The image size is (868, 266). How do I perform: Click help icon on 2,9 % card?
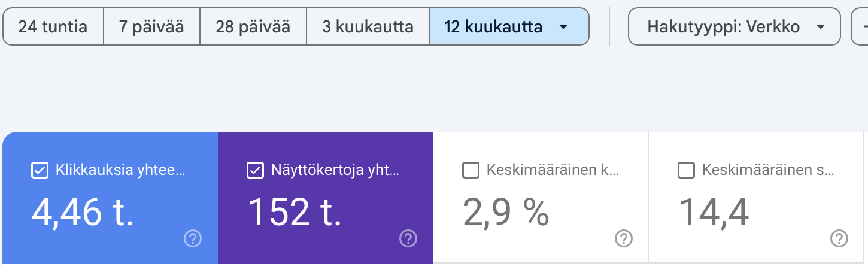point(623,239)
